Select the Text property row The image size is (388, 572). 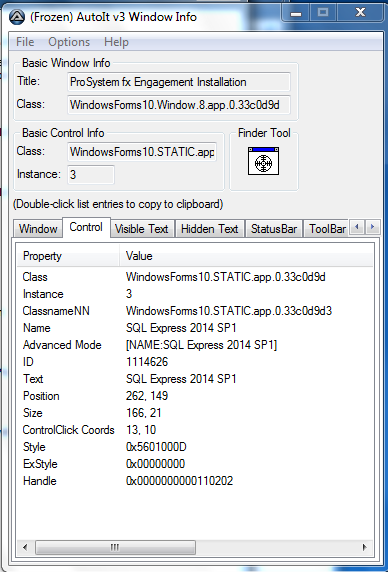[x=195, y=379]
